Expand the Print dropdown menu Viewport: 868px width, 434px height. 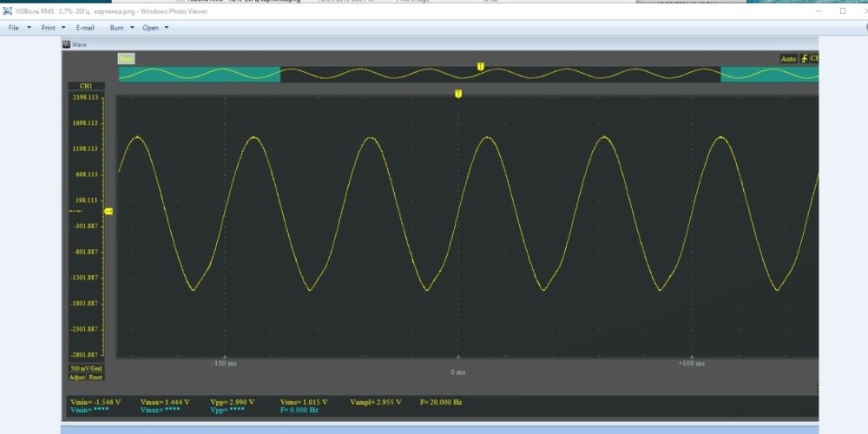[51, 28]
